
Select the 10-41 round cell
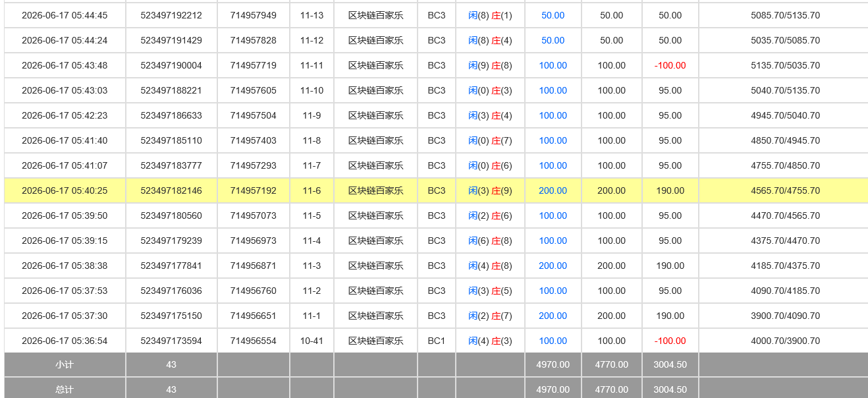pos(312,341)
